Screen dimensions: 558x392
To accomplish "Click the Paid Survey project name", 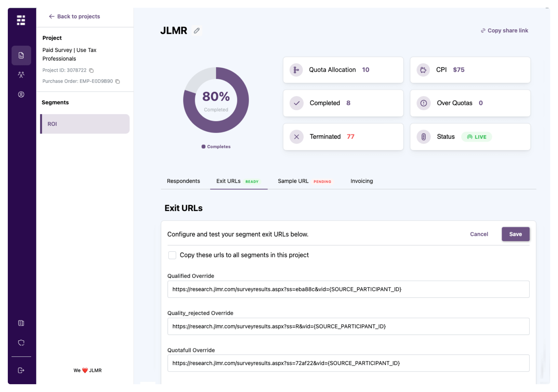I will click(x=69, y=54).
